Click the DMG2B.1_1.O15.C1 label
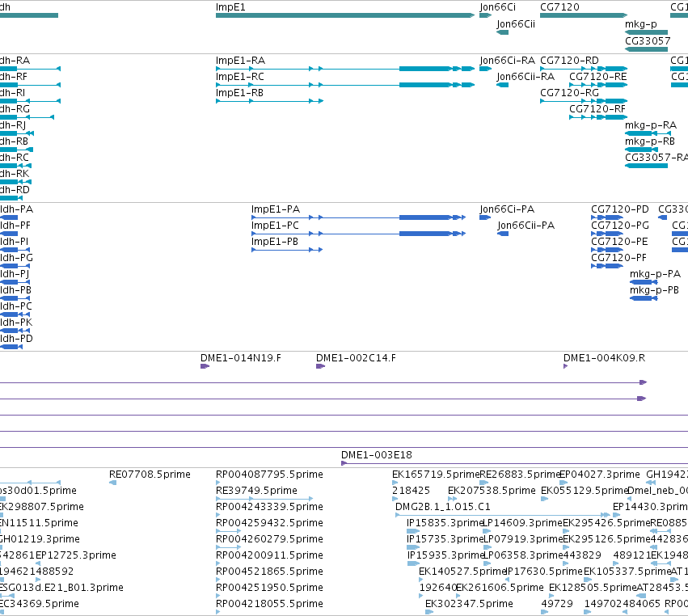The width and height of the screenshot is (688, 616). point(443,506)
